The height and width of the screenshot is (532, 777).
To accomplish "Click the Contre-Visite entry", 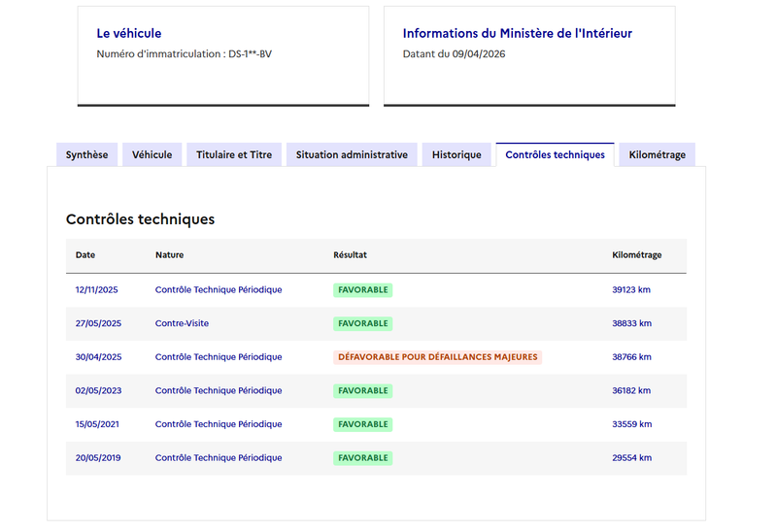I will coord(182,323).
